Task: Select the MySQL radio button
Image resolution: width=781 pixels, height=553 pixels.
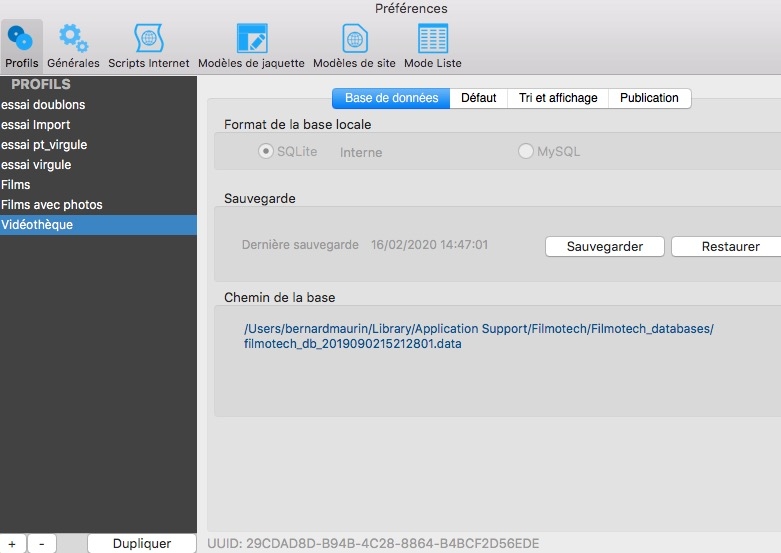Action: tap(526, 152)
